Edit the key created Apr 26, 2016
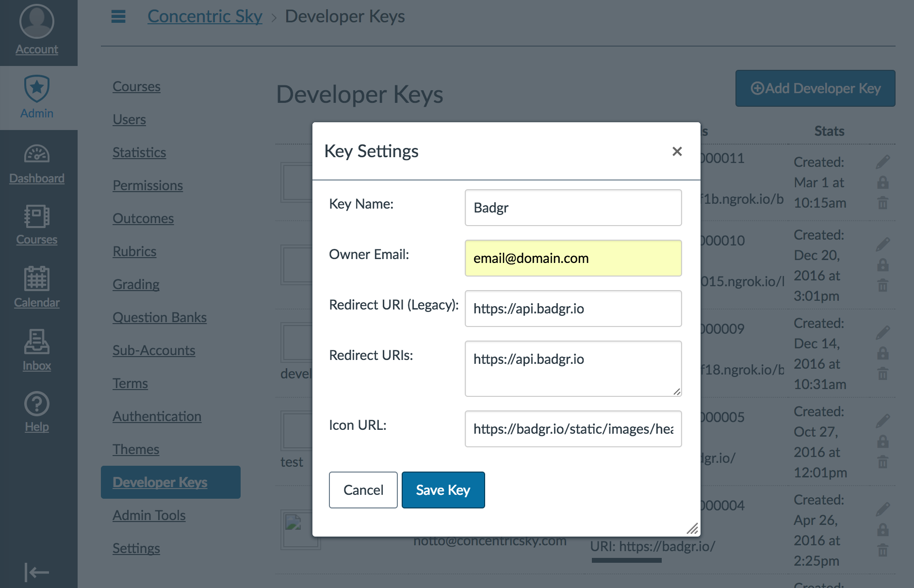The image size is (914, 588). [x=883, y=509]
